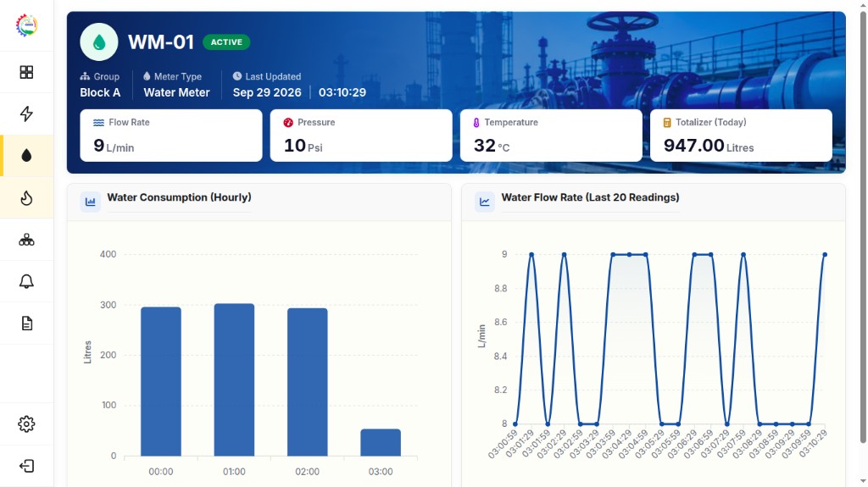Click the green ACTIVE status badge
Image resolution: width=868 pixels, height=487 pixels.
(x=226, y=42)
